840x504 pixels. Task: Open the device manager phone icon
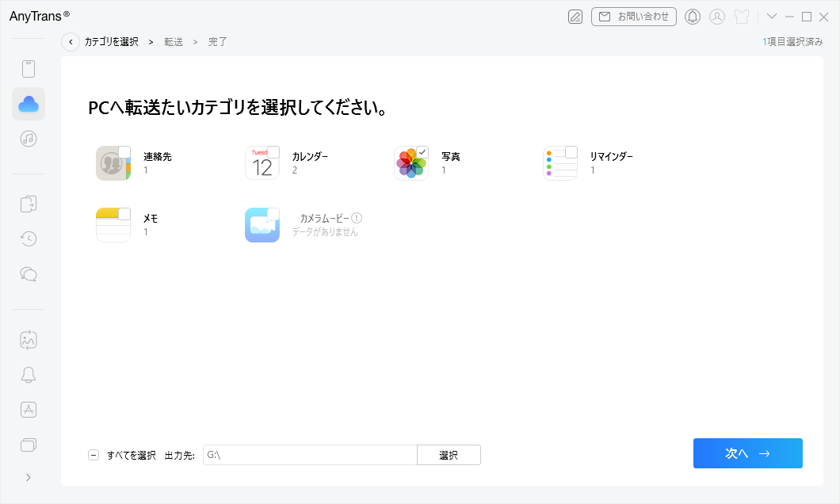click(29, 69)
